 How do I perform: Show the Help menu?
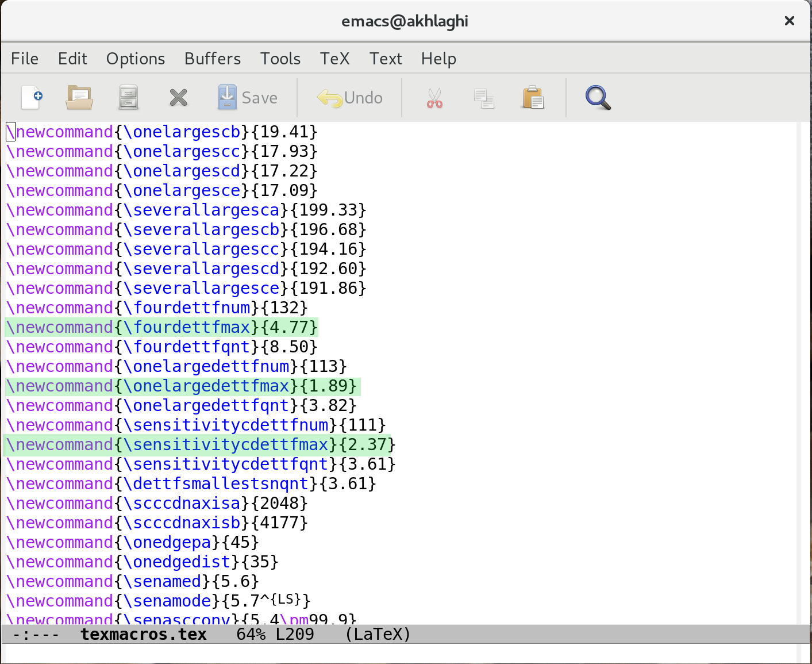438,59
